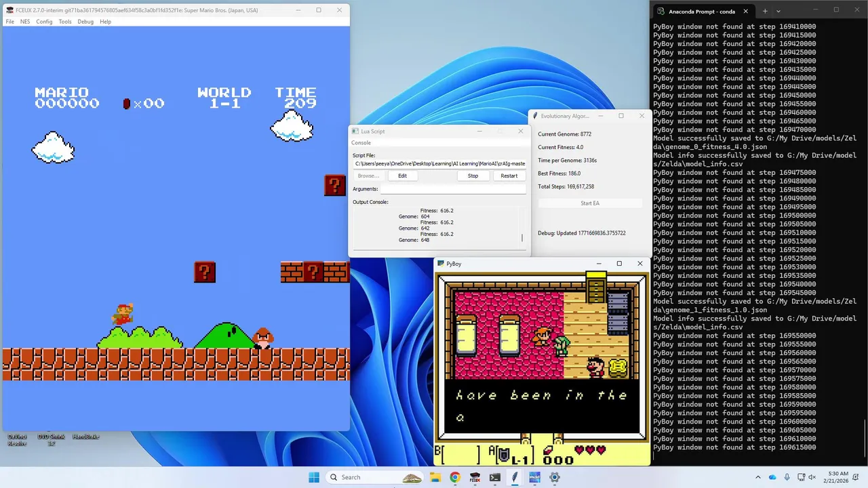Close the Anaconda Prompt tab
868x488 pixels.
[746, 12]
